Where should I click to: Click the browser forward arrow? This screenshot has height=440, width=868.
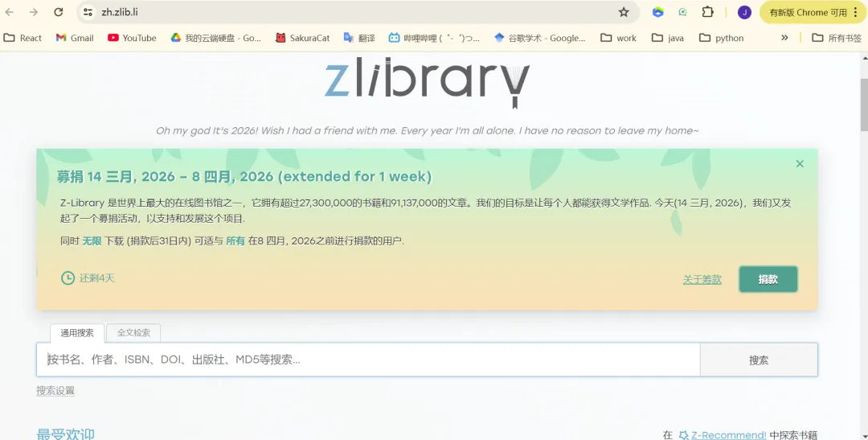pyautogui.click(x=34, y=12)
